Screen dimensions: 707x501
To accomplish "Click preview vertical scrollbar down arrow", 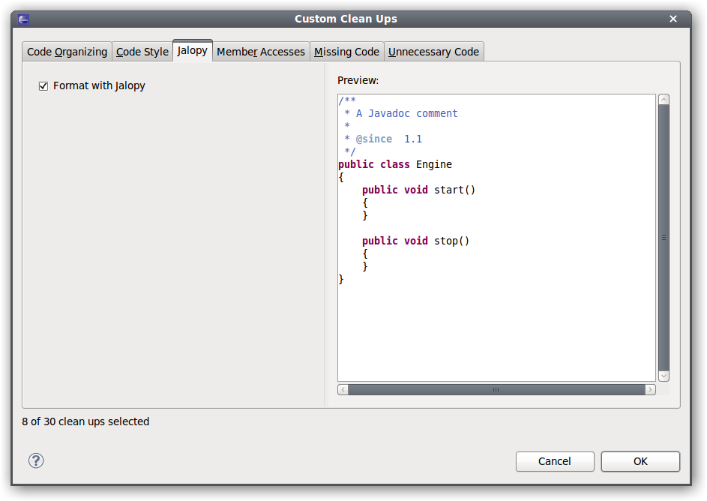I will click(x=663, y=376).
